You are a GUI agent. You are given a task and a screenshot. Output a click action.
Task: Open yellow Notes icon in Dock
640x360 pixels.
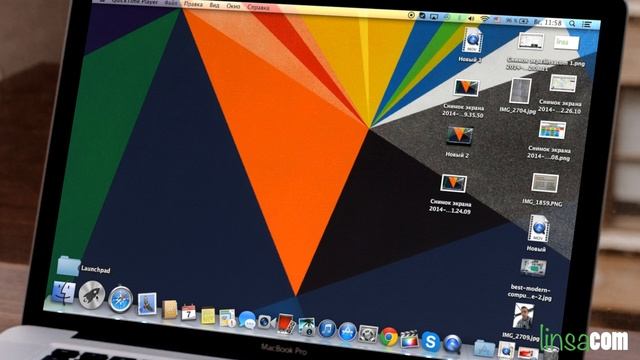(x=208, y=316)
